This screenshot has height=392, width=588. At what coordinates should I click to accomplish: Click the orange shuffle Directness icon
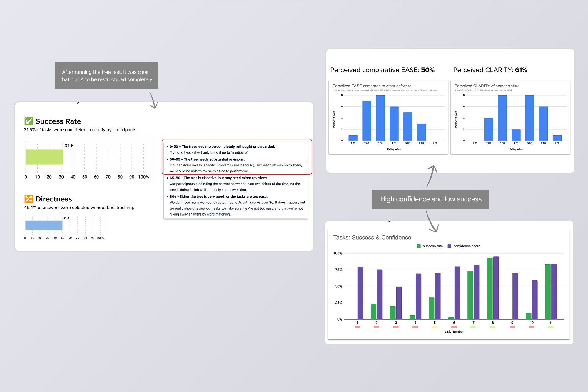29,199
